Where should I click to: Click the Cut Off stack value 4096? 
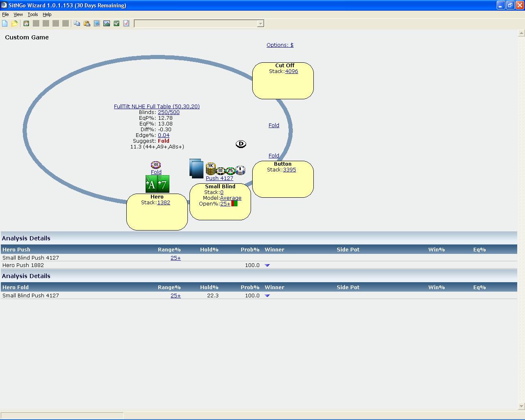[291, 71]
